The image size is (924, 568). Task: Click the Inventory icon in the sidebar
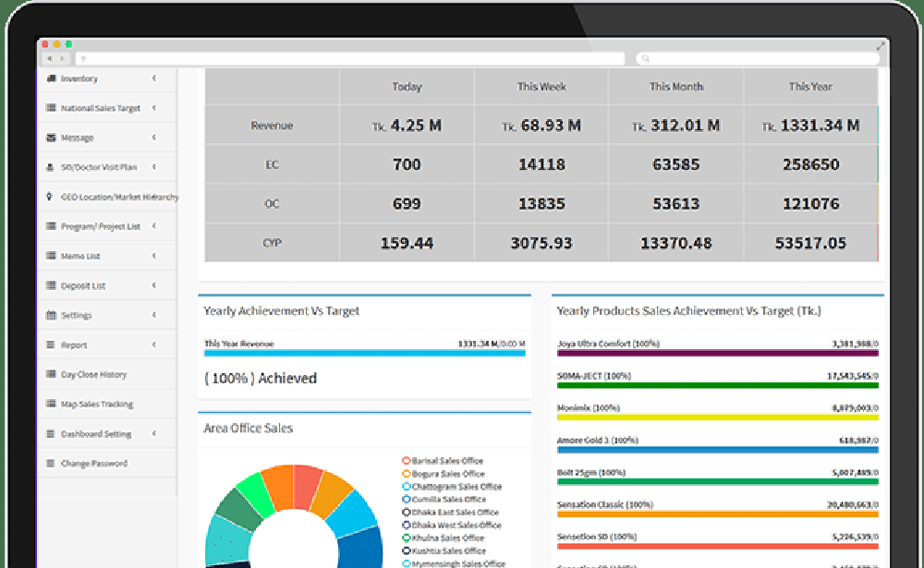coord(51,79)
